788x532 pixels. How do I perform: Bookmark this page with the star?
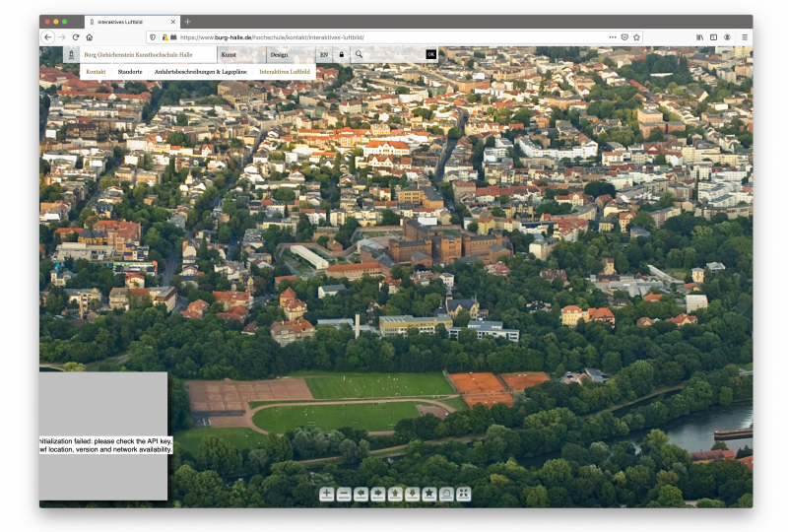637,36
